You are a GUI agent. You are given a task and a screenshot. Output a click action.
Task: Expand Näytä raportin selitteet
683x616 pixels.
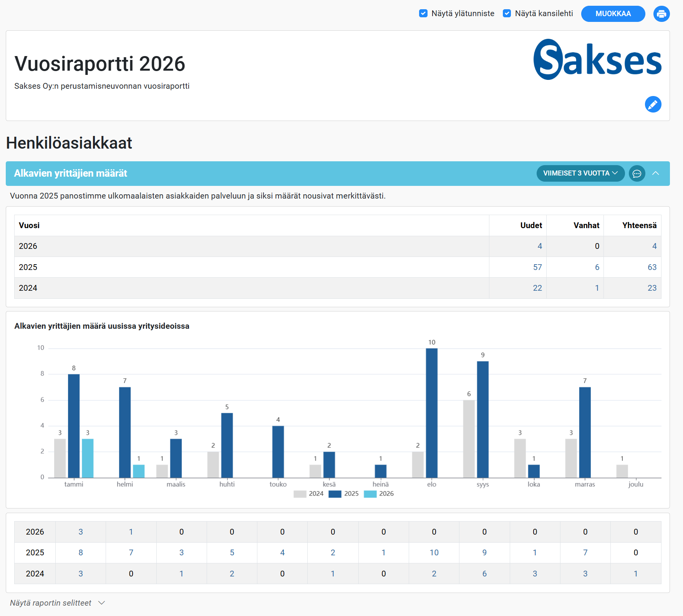coord(58,603)
